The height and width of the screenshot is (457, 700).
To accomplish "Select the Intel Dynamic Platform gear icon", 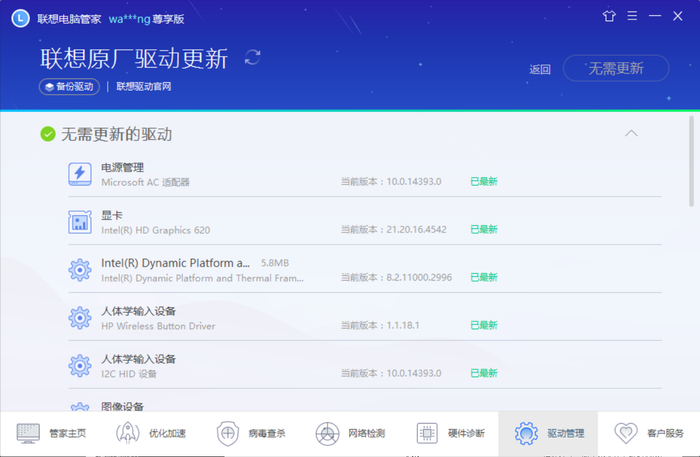I will pos(80,270).
